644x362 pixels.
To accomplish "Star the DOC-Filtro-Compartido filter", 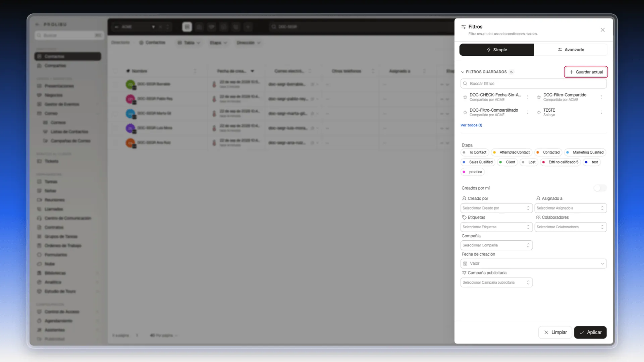I will (539, 97).
